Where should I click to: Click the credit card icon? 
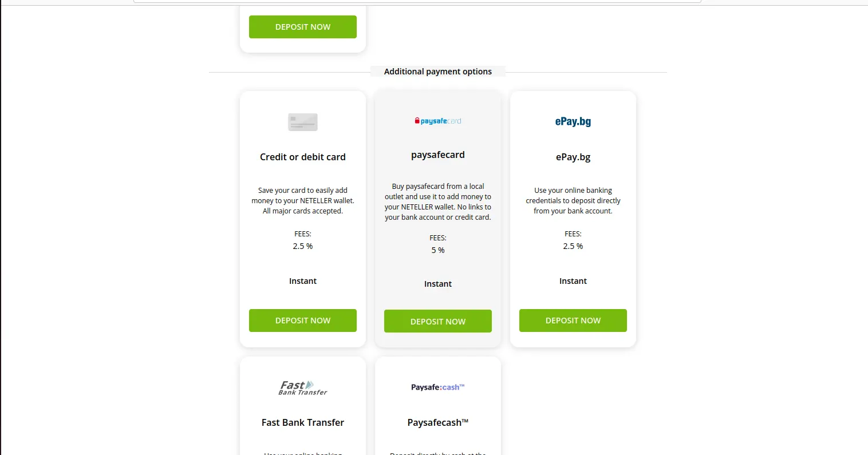click(x=303, y=122)
